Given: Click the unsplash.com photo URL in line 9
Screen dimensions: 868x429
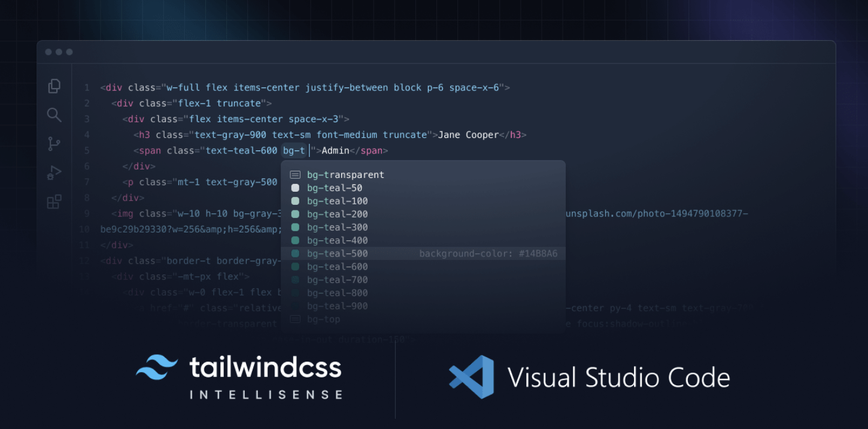Looking at the screenshot, I should [x=657, y=214].
